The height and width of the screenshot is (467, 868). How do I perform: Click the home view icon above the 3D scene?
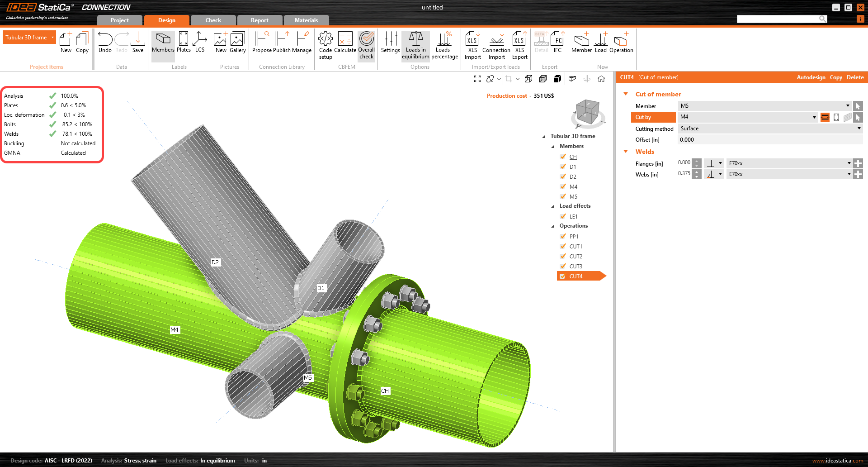click(601, 79)
